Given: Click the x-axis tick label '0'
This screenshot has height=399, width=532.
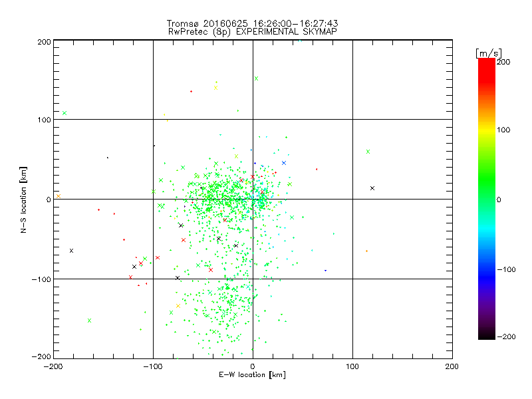Looking at the screenshot, I should click(253, 366).
